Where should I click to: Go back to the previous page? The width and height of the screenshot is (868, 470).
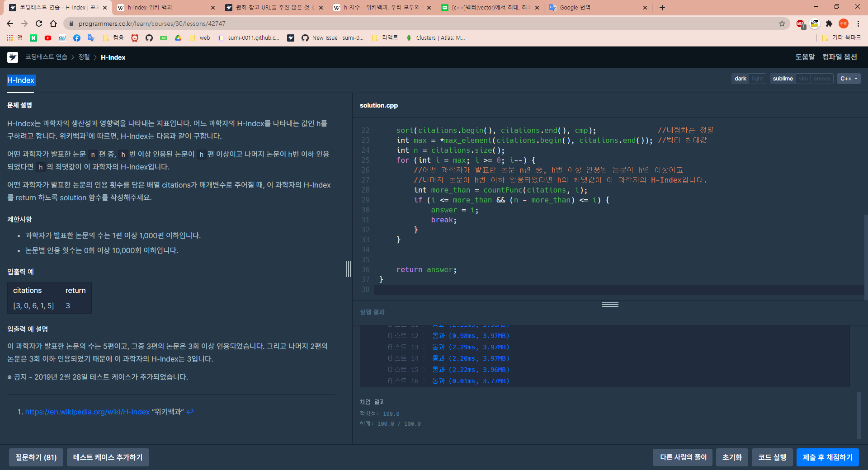click(10, 23)
